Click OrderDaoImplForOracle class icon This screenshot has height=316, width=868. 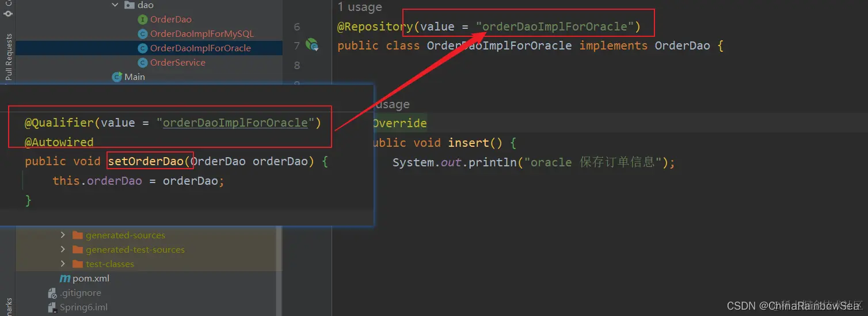click(143, 48)
